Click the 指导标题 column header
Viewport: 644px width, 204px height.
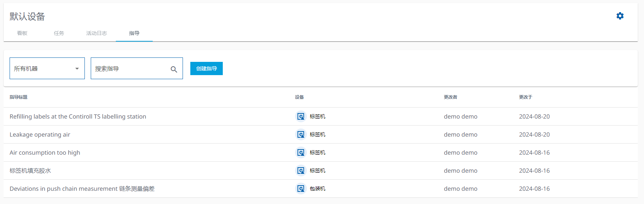tap(18, 97)
